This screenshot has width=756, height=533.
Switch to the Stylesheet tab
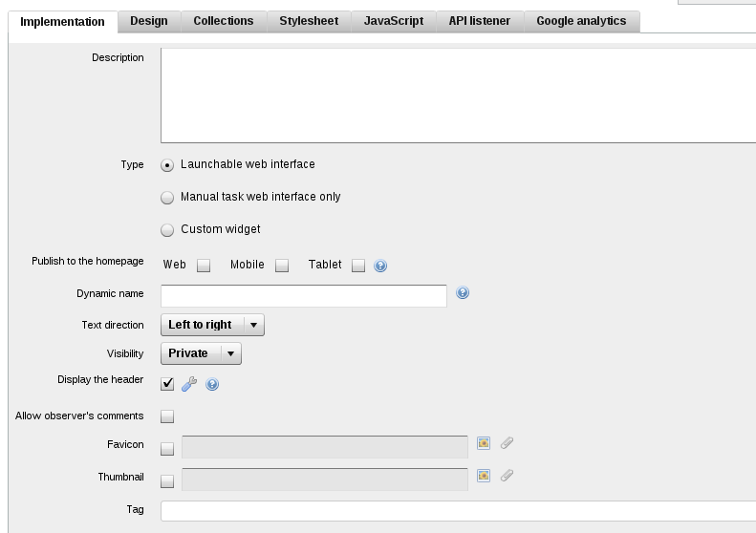tap(309, 21)
